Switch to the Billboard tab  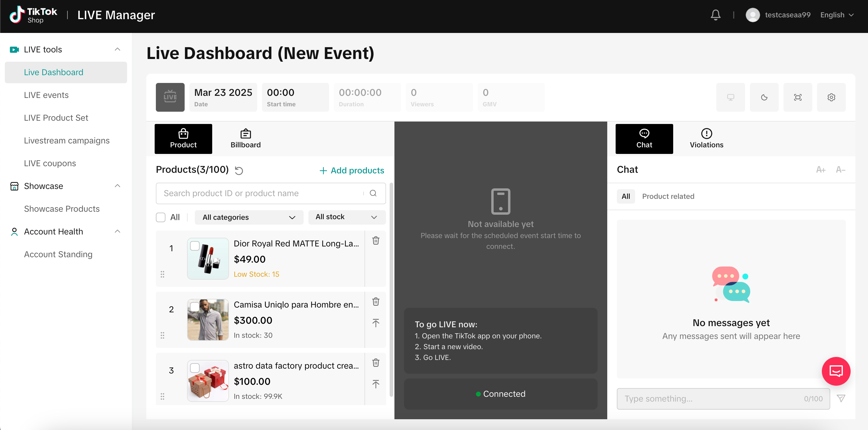[246, 139]
